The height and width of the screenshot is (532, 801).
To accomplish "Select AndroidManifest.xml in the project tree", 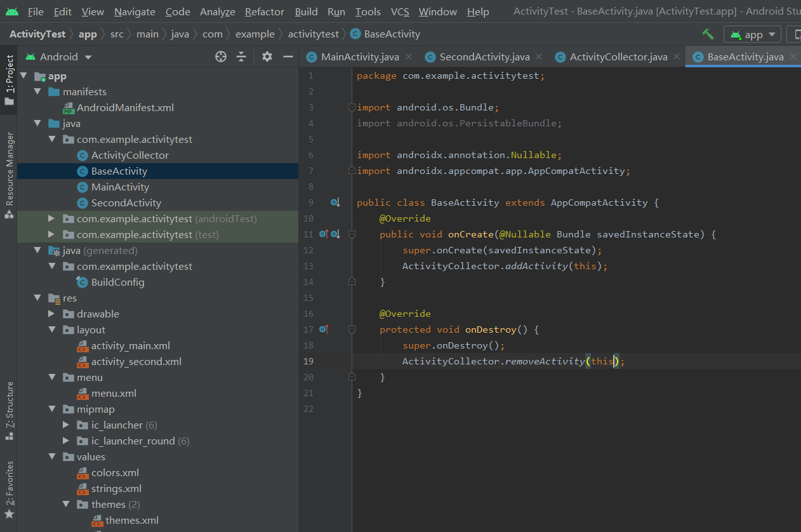I will pos(125,108).
